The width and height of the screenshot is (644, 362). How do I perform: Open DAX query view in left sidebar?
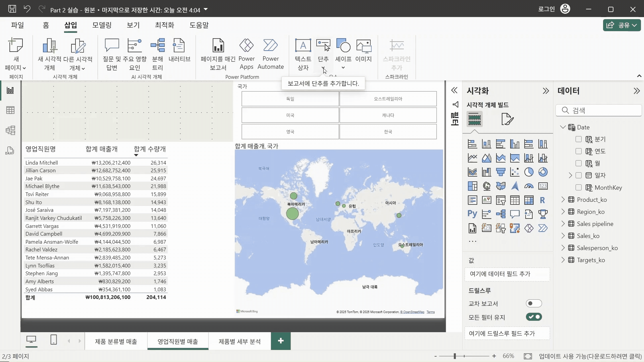pos(10,151)
